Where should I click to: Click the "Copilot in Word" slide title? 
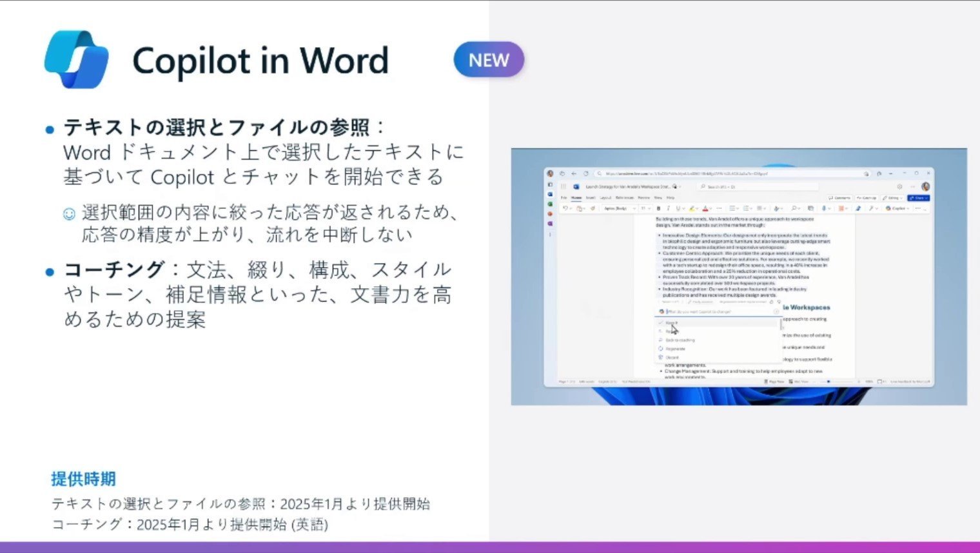pyautogui.click(x=260, y=61)
